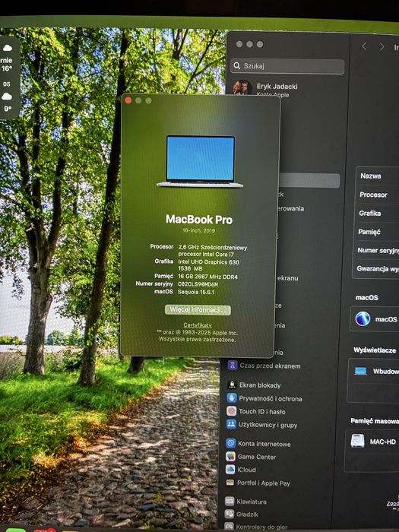Select Game Center sidebar item

[251, 457]
